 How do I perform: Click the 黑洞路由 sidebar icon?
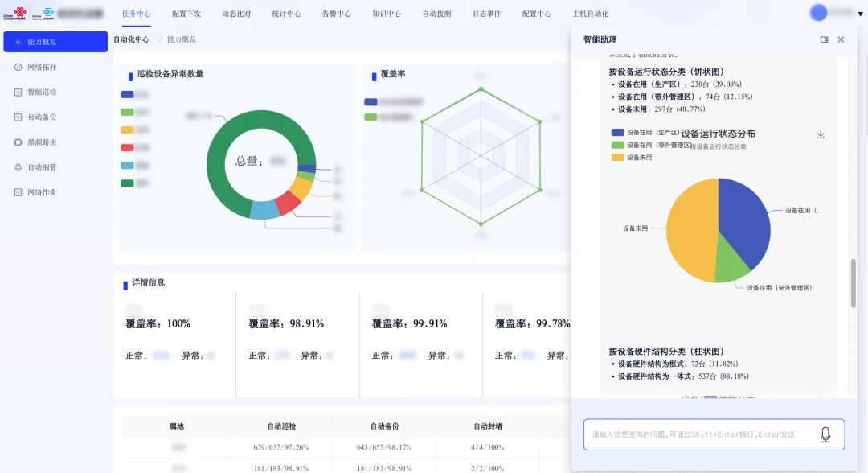pyautogui.click(x=18, y=142)
